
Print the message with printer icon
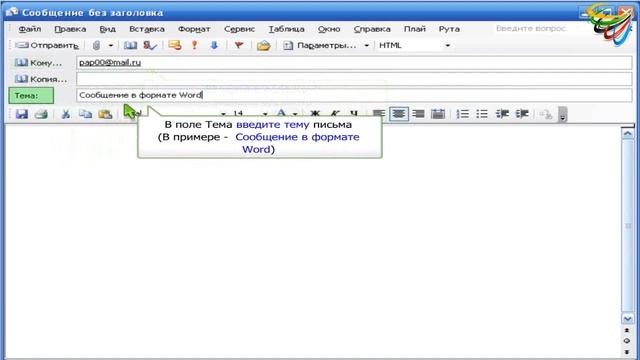point(41,114)
